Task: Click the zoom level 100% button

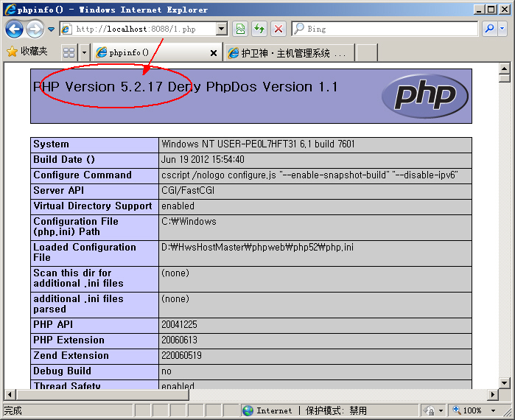Action: [467, 410]
